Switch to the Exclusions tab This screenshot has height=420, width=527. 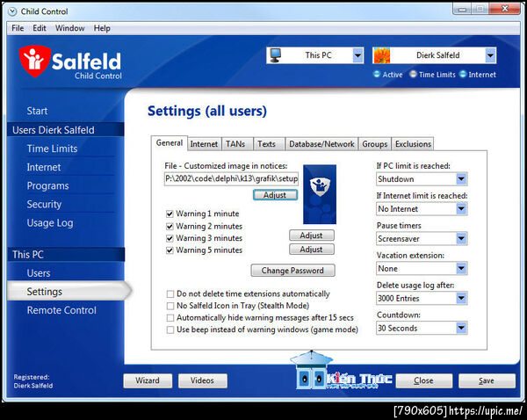click(413, 144)
